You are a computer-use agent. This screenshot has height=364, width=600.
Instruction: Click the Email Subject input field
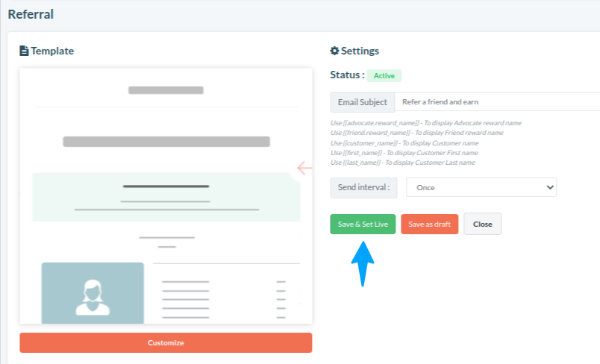point(497,101)
